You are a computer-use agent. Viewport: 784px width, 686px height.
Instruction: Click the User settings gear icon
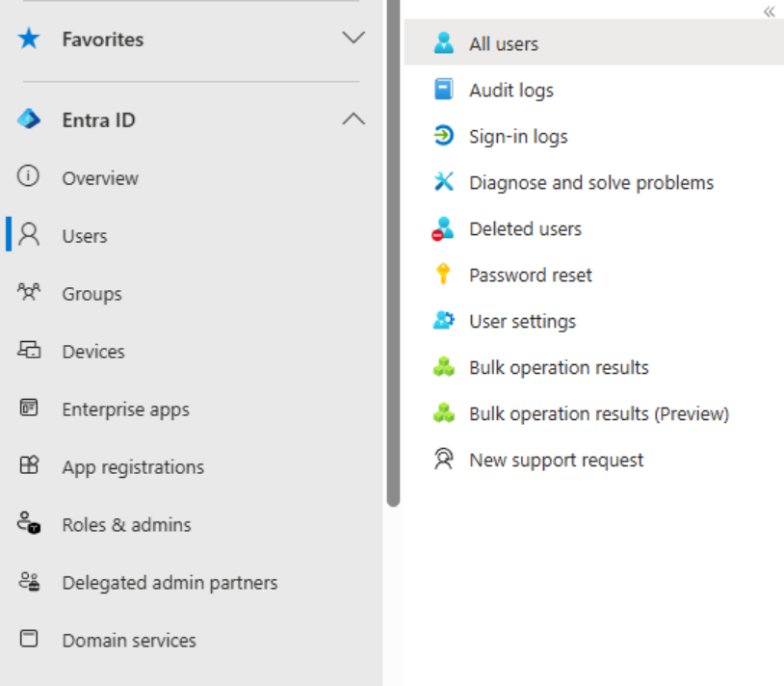tap(443, 322)
